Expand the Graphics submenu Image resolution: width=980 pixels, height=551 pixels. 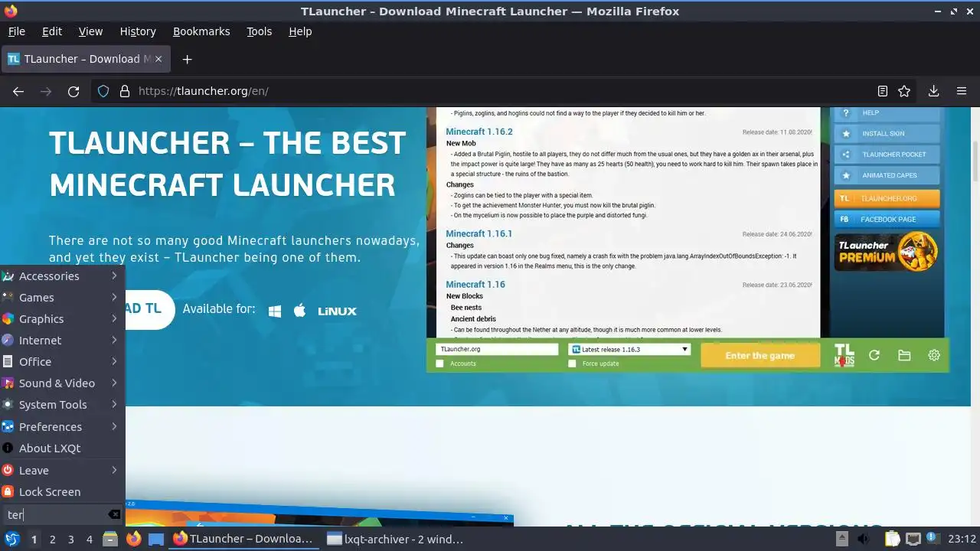click(x=62, y=318)
